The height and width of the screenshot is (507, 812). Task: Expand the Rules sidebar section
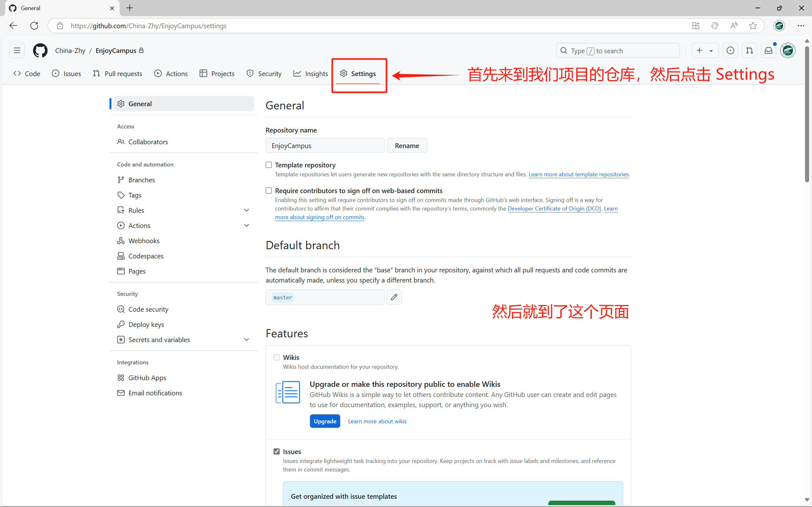(247, 210)
